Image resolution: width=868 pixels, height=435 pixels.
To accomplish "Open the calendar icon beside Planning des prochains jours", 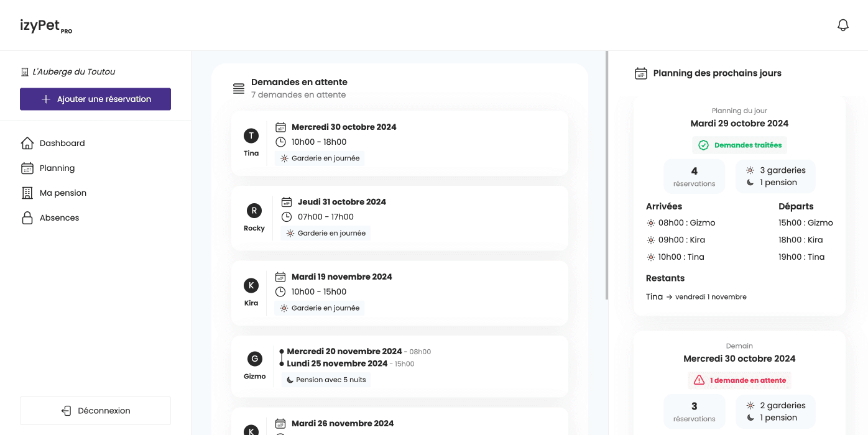I will tap(640, 73).
